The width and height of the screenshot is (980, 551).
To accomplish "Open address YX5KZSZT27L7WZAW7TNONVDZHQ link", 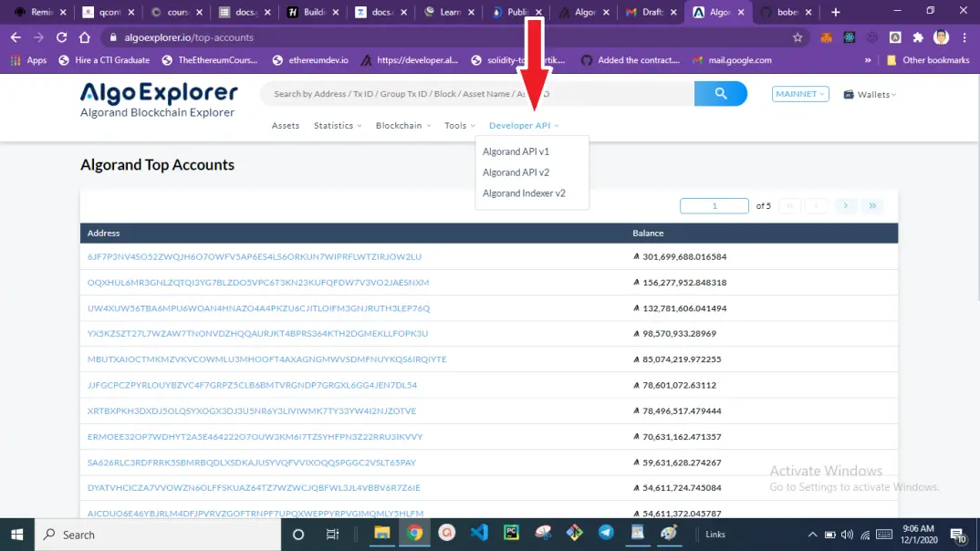I will coord(257,334).
